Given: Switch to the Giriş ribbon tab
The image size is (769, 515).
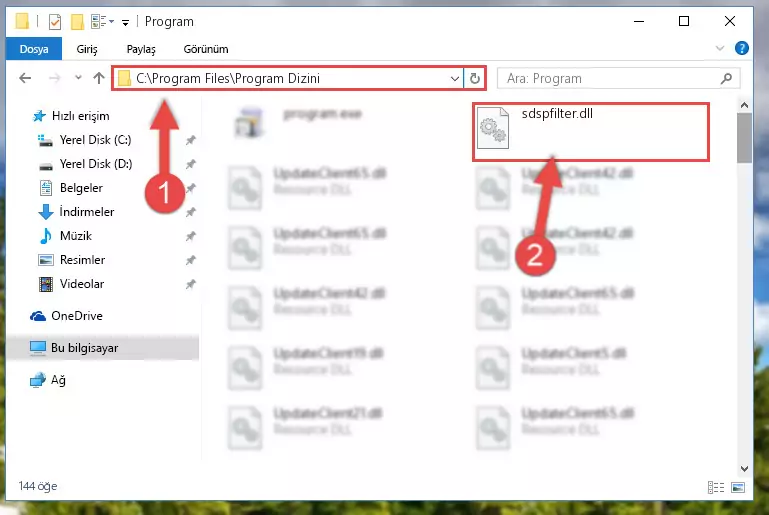Looking at the screenshot, I should pyautogui.click(x=87, y=49).
